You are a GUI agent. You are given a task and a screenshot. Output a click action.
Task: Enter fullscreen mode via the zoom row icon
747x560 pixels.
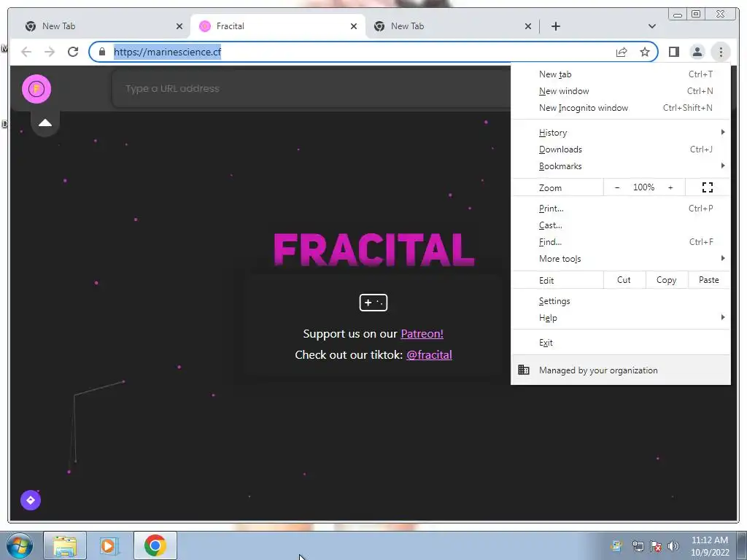click(708, 187)
